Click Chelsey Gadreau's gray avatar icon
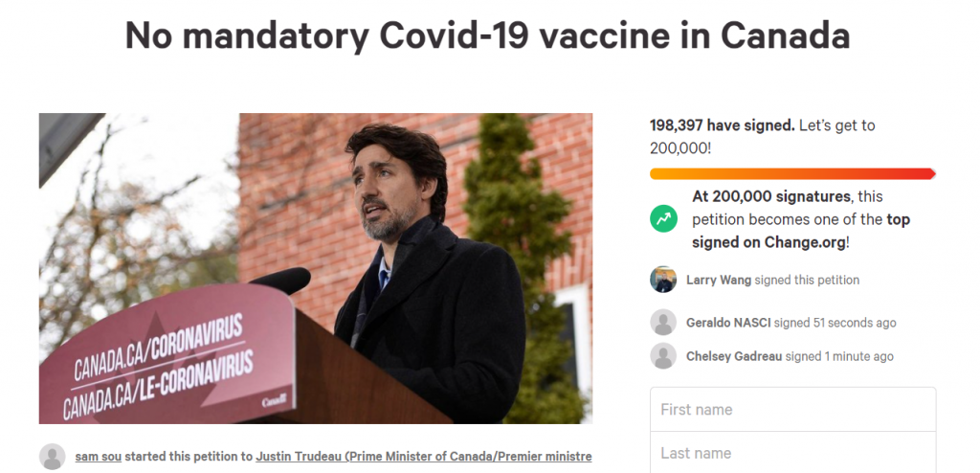The width and height of the screenshot is (980, 473). coord(663,355)
